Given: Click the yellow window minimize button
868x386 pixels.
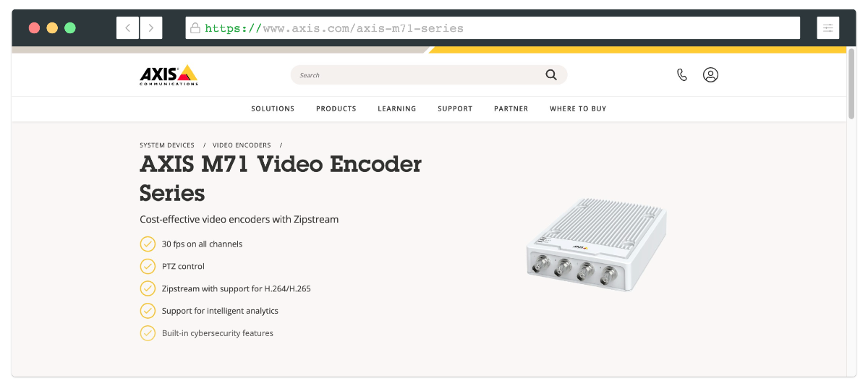Looking at the screenshot, I should pyautogui.click(x=52, y=28).
